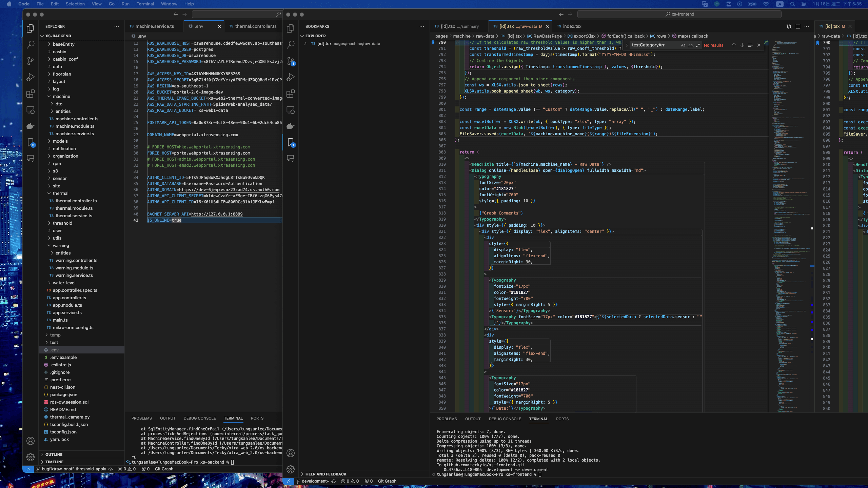Open Bookmarks view icon in right window
The height and width of the screenshot is (488, 868).
point(291,142)
